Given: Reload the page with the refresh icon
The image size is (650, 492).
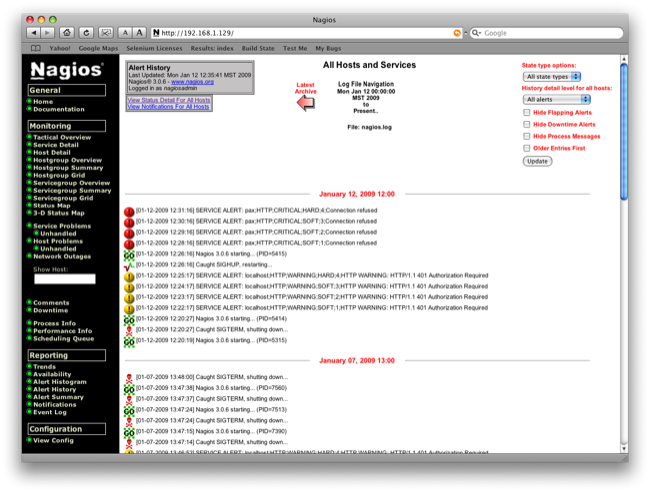Looking at the screenshot, I should (86, 33).
